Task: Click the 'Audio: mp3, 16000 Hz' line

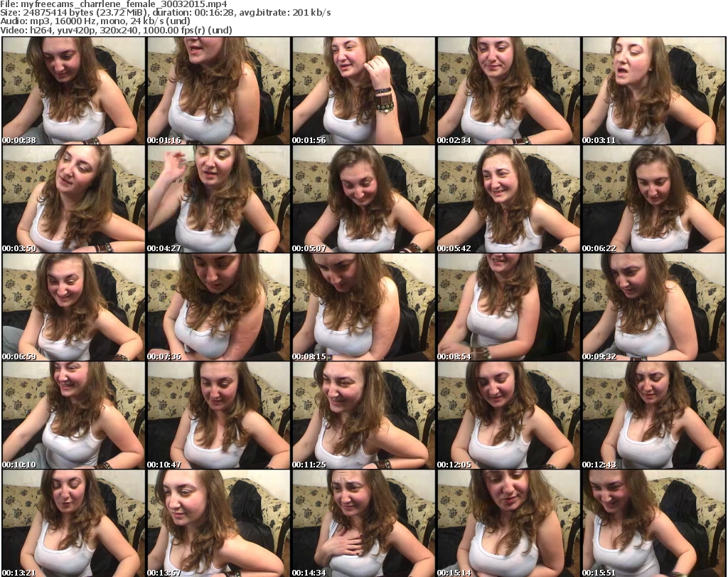Action: point(95,21)
